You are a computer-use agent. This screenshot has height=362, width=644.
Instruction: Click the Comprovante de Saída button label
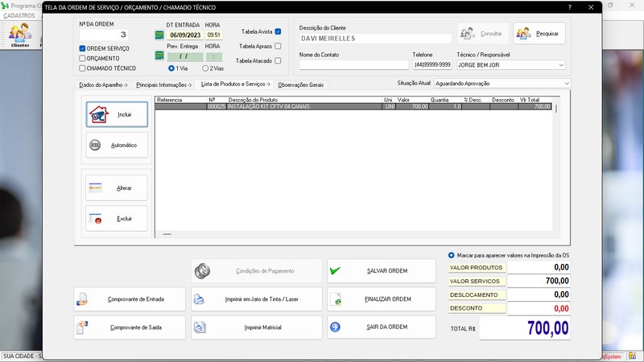(136, 327)
